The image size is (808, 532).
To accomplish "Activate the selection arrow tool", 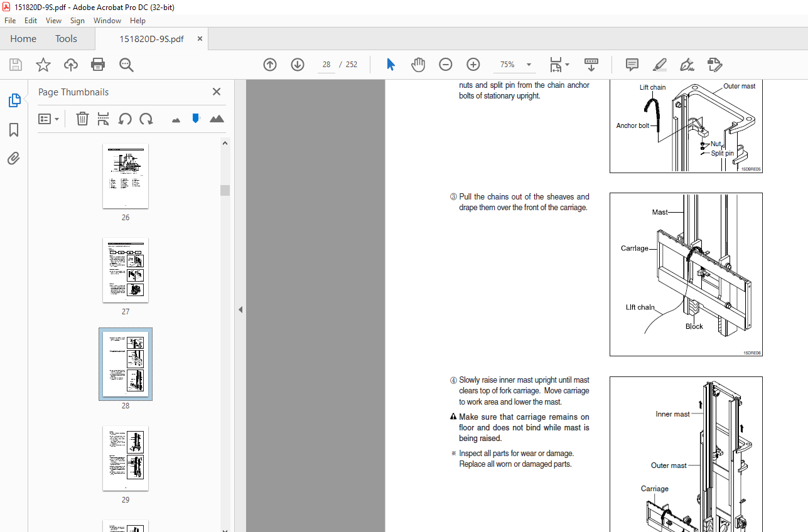I will point(391,65).
